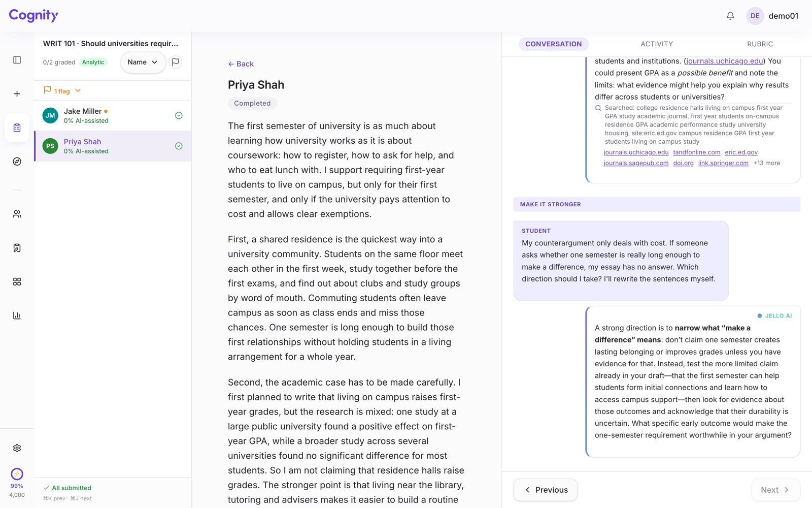Image resolution: width=812 pixels, height=508 pixels.
Task: Expand the 1 flag section
Action: [x=62, y=90]
